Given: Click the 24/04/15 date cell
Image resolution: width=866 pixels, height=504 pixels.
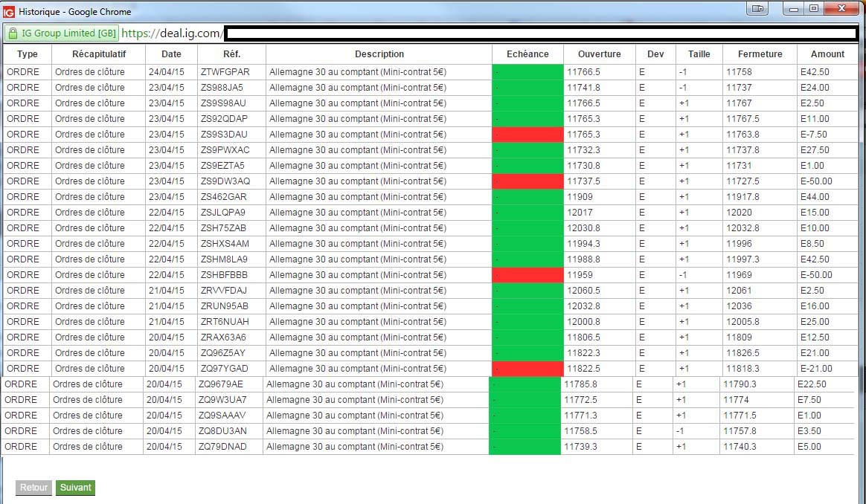Looking at the screenshot, I should [166, 72].
